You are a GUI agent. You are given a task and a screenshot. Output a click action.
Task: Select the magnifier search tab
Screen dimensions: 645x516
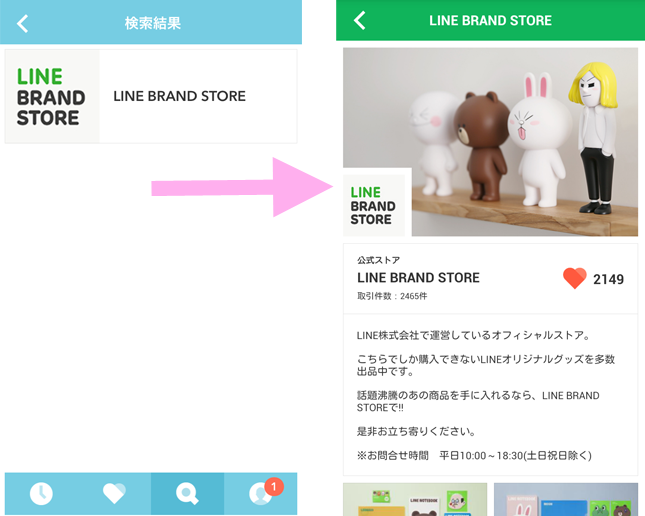(187, 493)
